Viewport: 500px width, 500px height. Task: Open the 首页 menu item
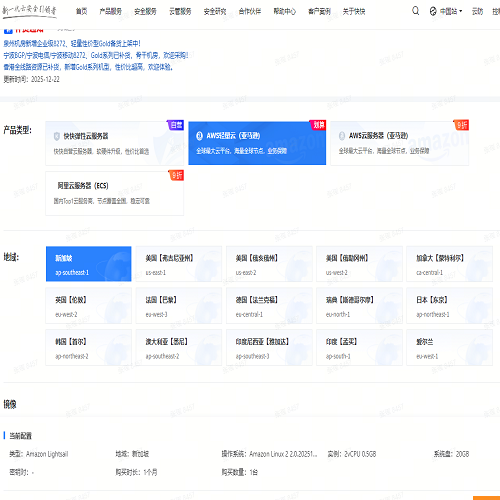(82, 11)
